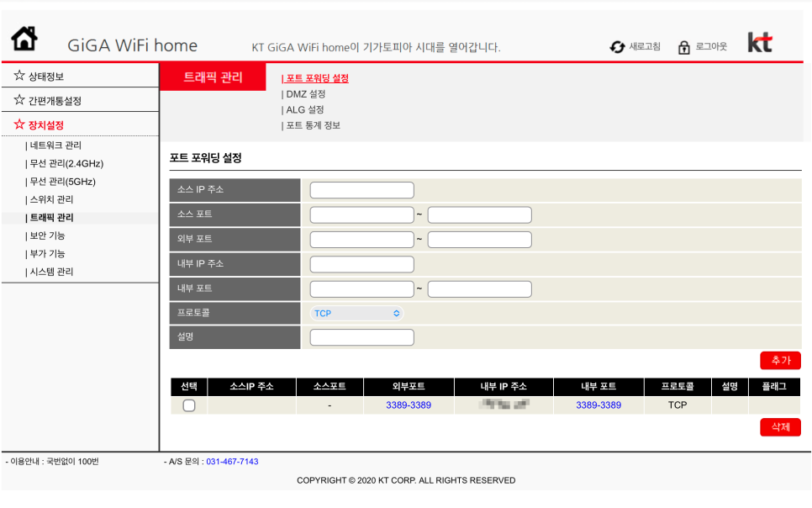Open the ALG 설정 tab link
This screenshot has height=508, width=812.
(x=305, y=110)
